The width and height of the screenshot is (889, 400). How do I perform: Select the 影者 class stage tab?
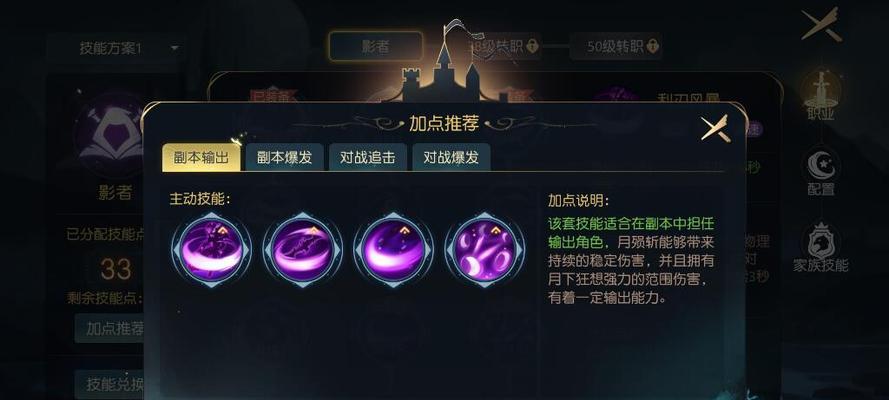point(376,46)
